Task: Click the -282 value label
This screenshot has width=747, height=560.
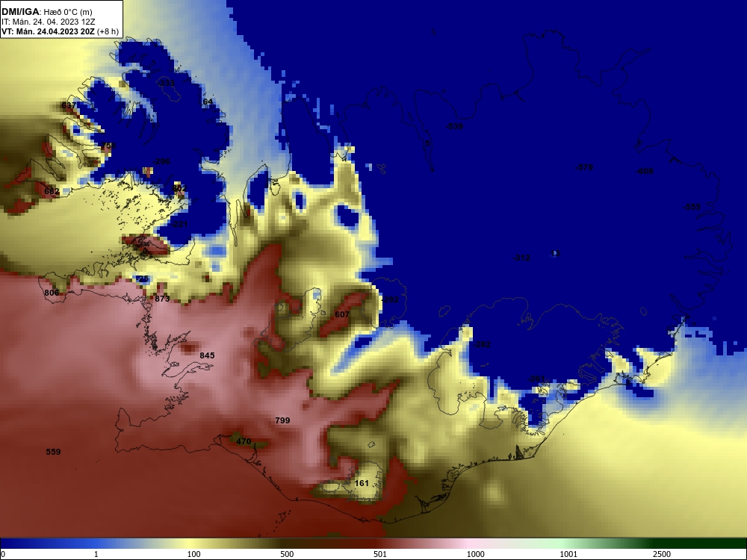Action: pos(482,345)
